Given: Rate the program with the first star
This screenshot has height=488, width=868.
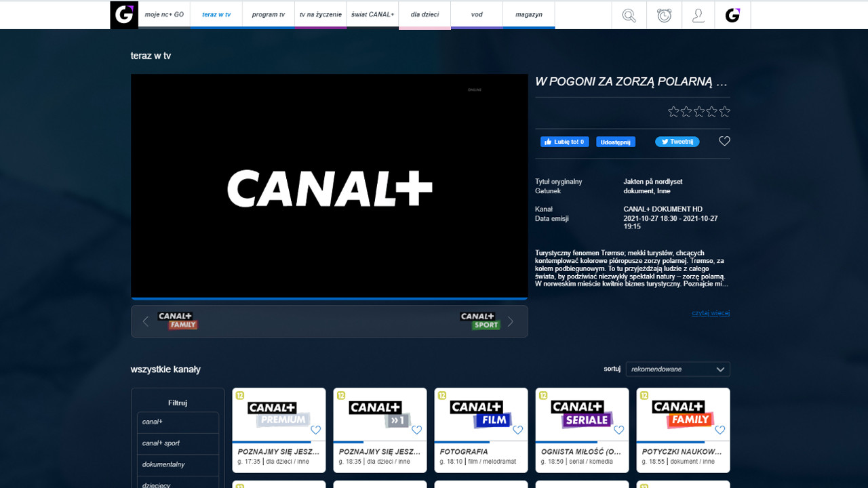Looking at the screenshot, I should (x=673, y=111).
